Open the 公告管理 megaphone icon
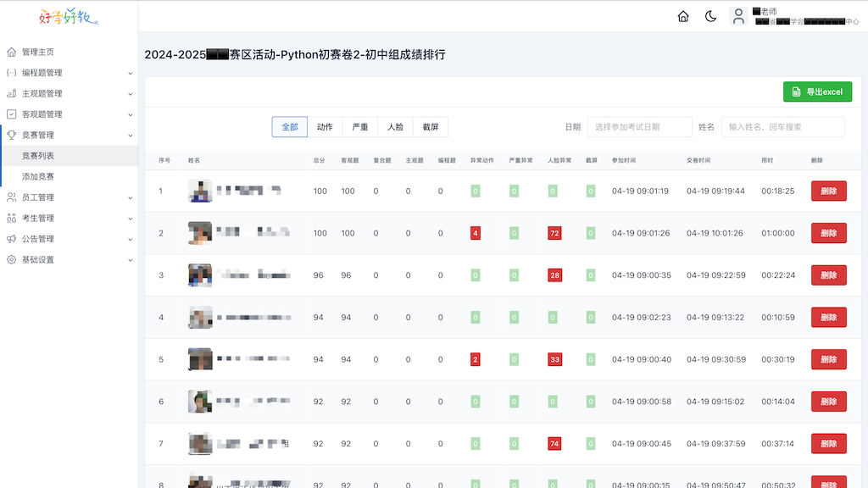The height and width of the screenshot is (488, 868). pyautogui.click(x=12, y=238)
